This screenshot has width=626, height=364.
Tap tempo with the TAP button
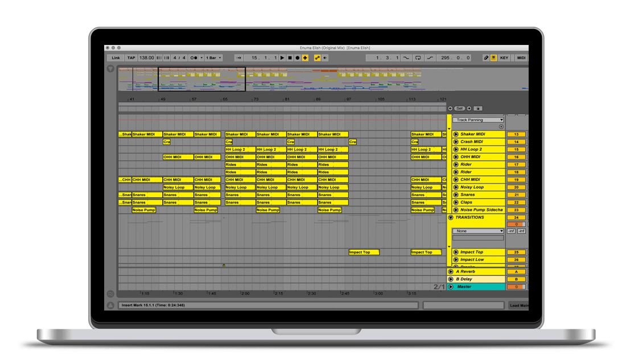click(131, 58)
